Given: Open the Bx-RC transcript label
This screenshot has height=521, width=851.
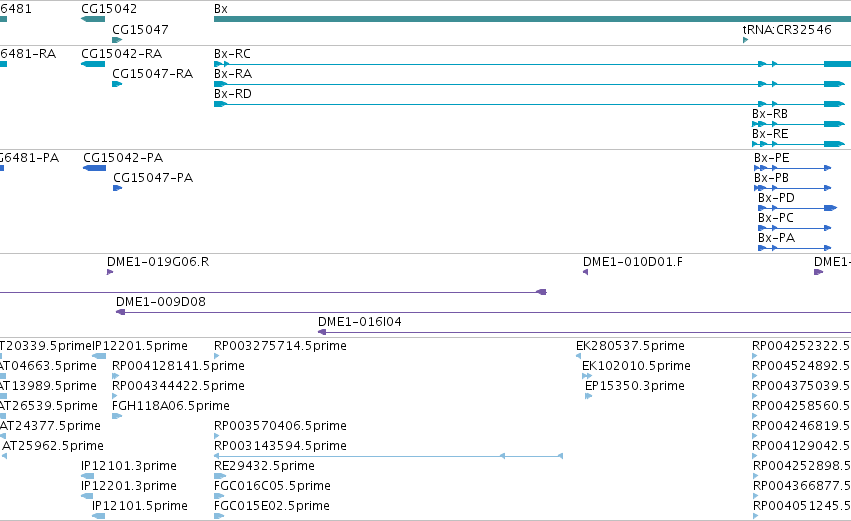Looking at the screenshot, I should coord(232,54).
